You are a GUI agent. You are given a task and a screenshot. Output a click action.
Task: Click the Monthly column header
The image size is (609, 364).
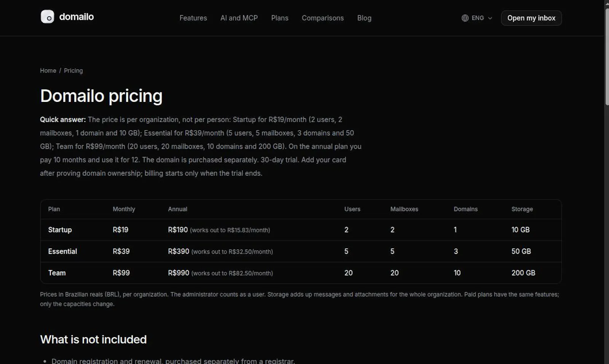tap(124, 209)
